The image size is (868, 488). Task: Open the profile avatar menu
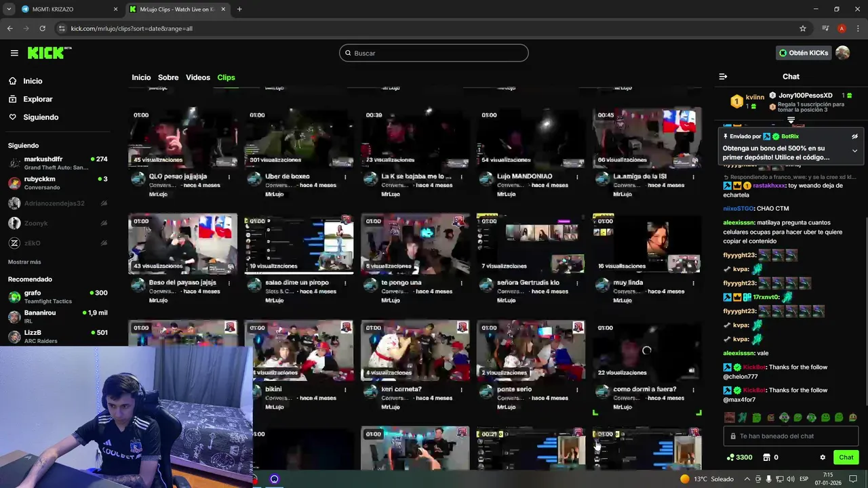(x=842, y=53)
